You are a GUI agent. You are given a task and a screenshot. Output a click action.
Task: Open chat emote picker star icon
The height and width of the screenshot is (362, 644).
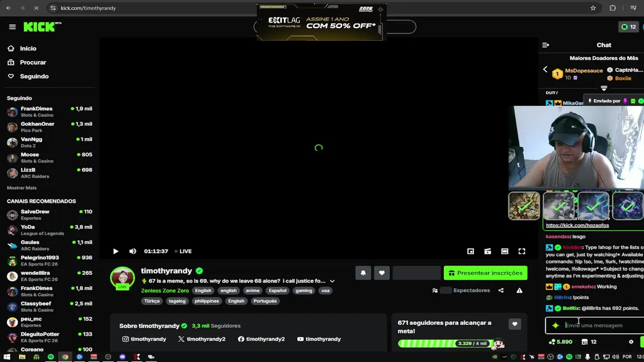(x=555, y=325)
